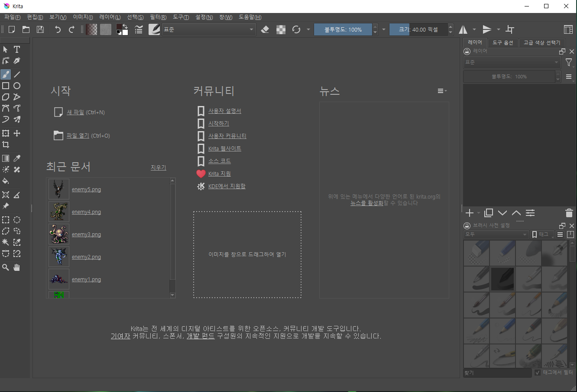Screen dimensions: 577x392
Task: Select the Transform tool
Action: [x=6, y=133]
